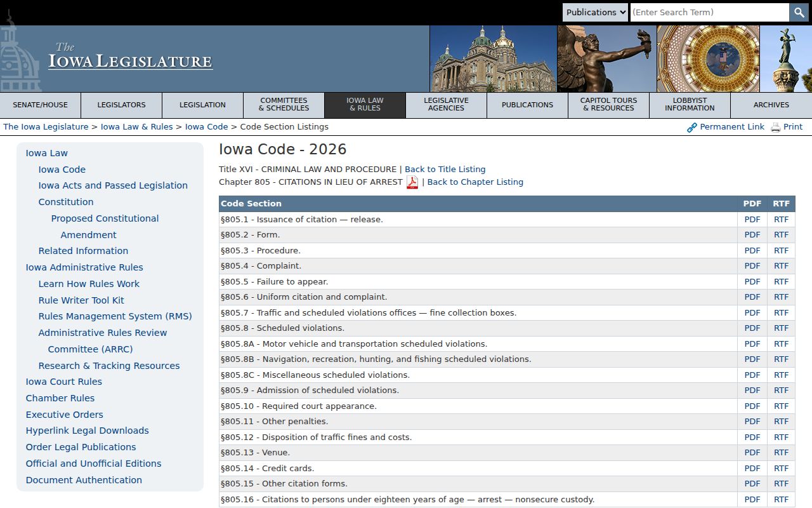The image size is (812, 508).
Task: Open Chapter 805 PDF icon
Action: [412, 182]
